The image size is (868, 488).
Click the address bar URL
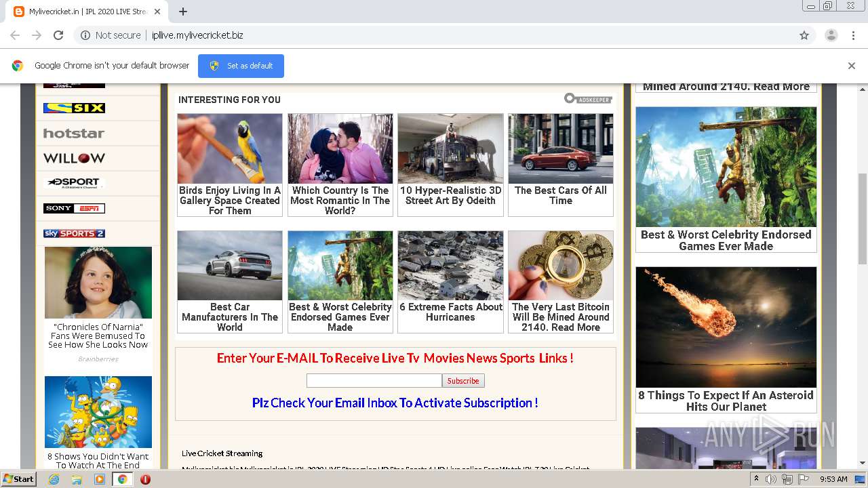click(197, 35)
